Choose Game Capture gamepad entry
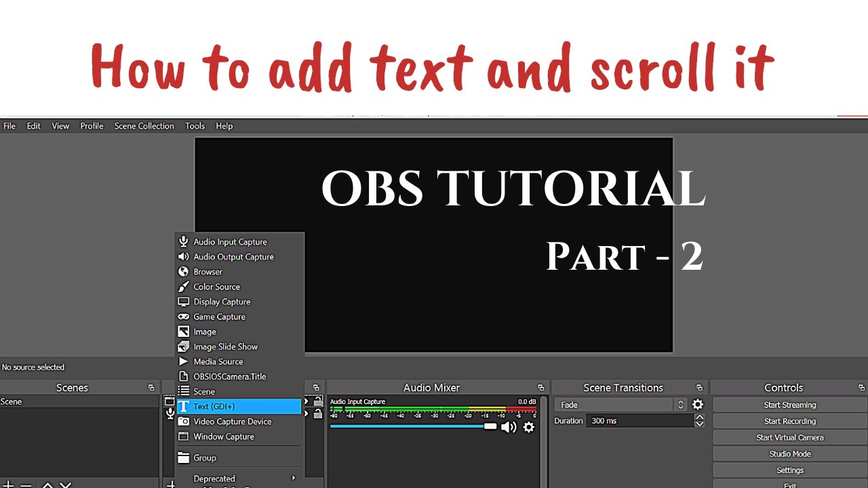 coord(239,317)
